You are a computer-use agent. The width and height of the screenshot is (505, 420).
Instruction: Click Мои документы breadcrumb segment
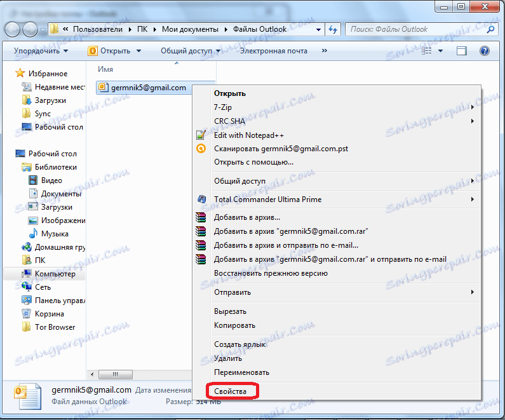click(x=190, y=29)
